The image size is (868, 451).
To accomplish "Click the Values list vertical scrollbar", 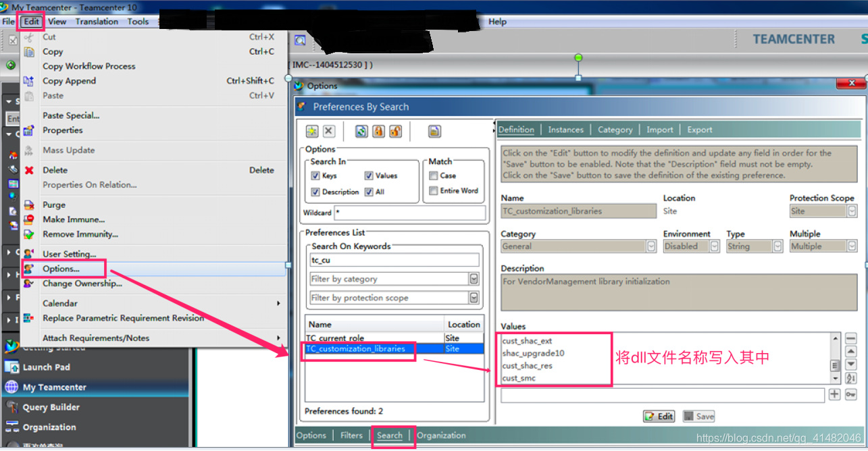I will 836,359.
